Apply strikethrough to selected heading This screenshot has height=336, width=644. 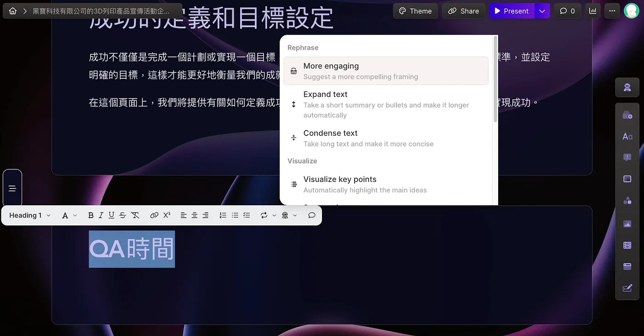[122, 215]
